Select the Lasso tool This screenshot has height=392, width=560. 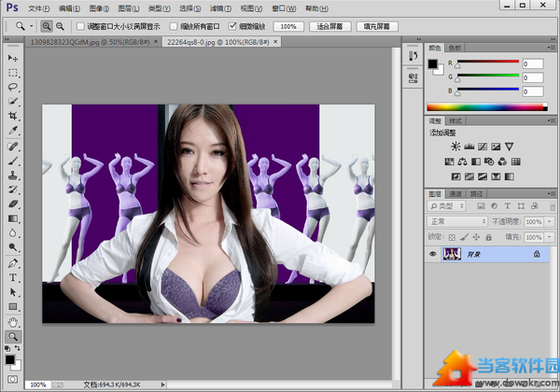(13, 87)
